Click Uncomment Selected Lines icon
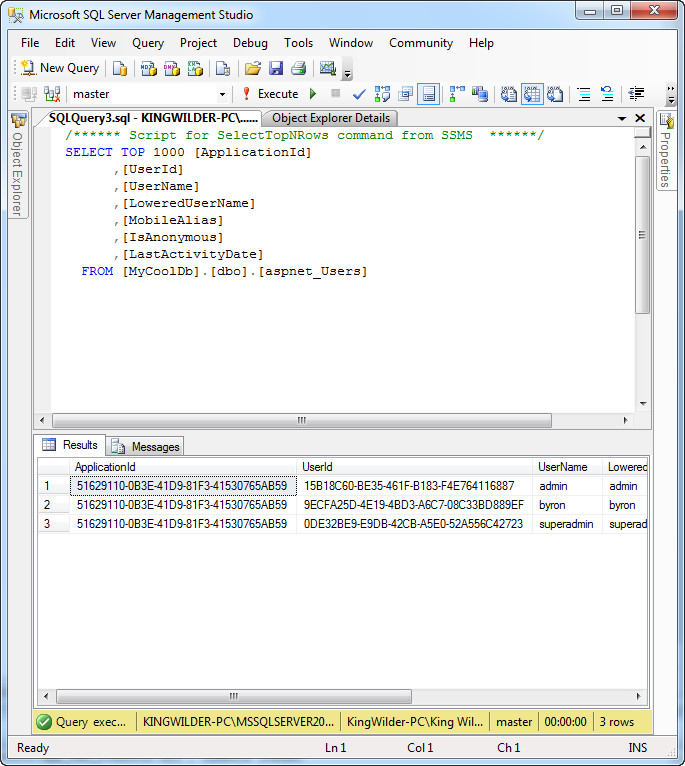The image size is (685, 766). [x=607, y=94]
